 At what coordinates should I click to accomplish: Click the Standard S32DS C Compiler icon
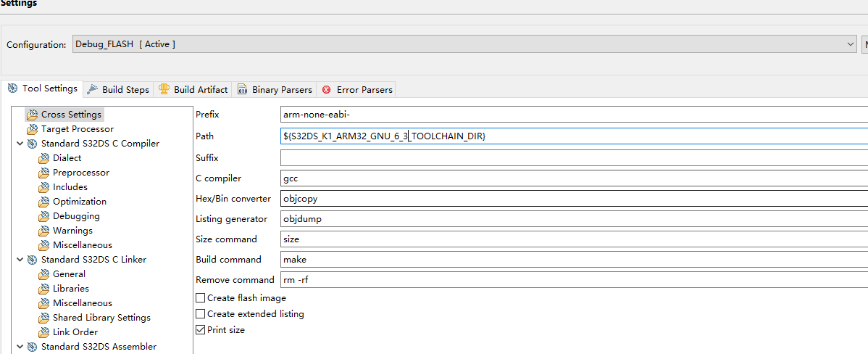pyautogui.click(x=33, y=144)
